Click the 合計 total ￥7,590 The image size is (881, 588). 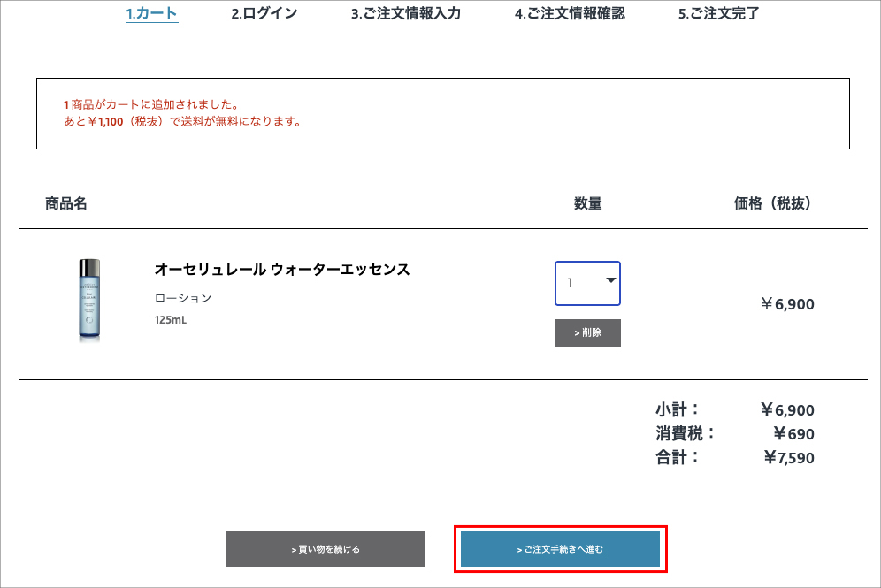tap(788, 458)
